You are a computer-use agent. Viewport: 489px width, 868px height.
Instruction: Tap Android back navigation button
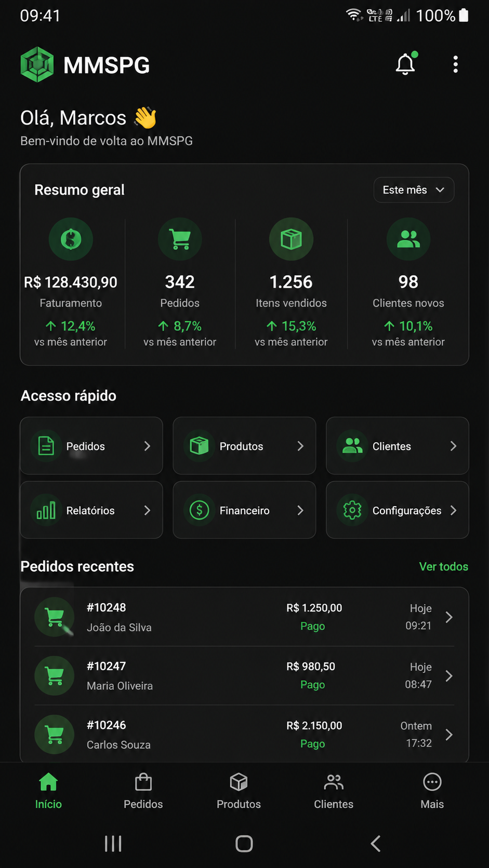pyautogui.click(x=376, y=844)
